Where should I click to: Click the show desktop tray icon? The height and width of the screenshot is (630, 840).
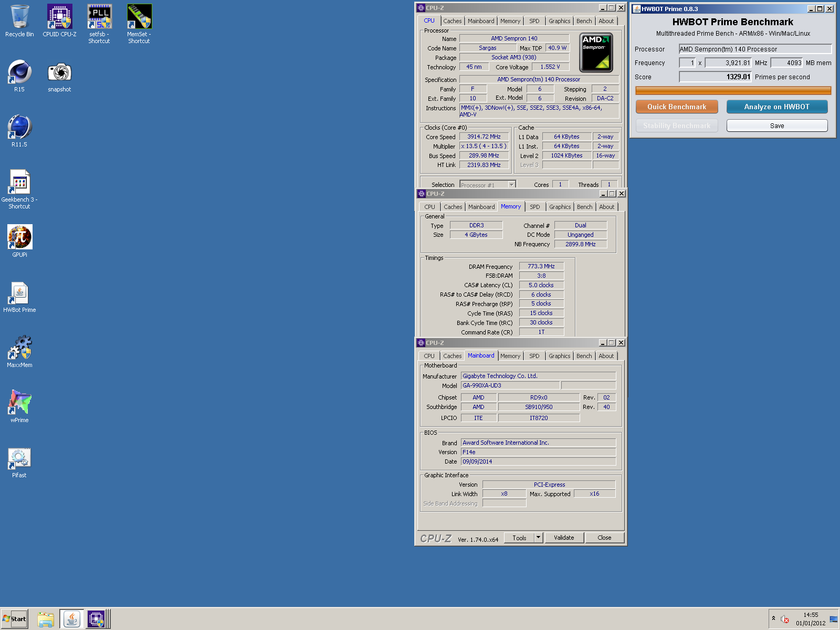(834, 619)
